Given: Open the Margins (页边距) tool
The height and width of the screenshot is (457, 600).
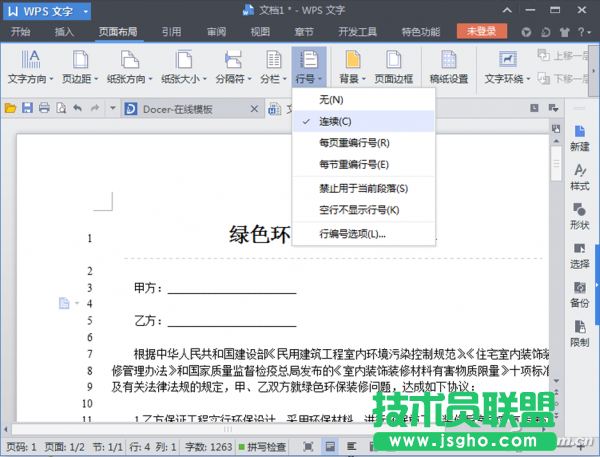Looking at the screenshot, I should 80,67.
